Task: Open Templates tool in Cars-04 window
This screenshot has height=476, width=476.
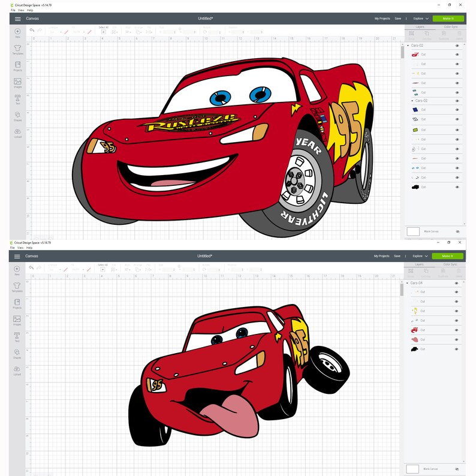Action: [x=17, y=286]
